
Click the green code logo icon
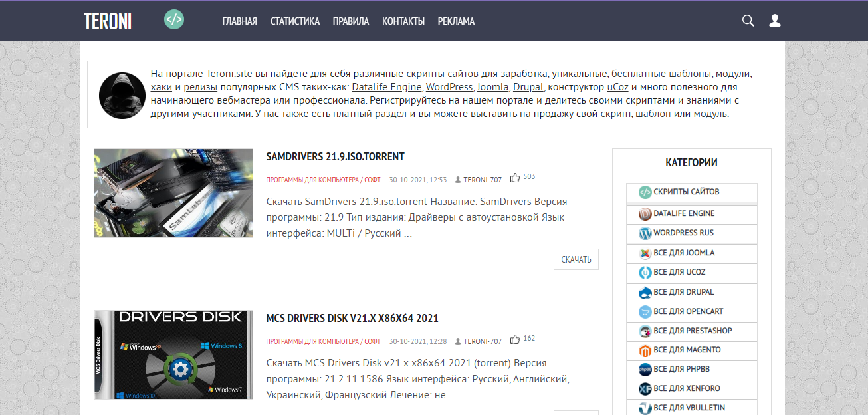coord(174,19)
